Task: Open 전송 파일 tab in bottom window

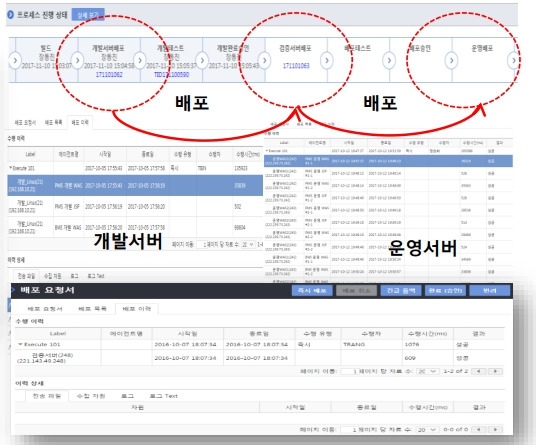Action: 47,396
